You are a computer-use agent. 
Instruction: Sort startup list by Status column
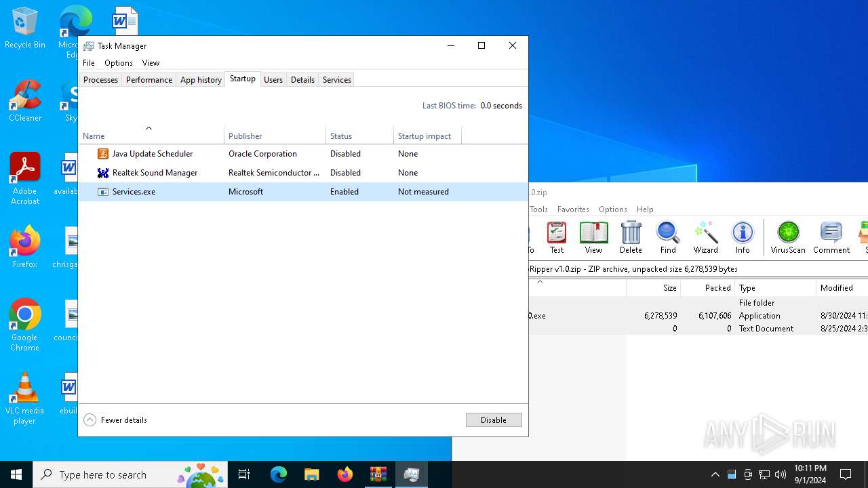[359, 136]
